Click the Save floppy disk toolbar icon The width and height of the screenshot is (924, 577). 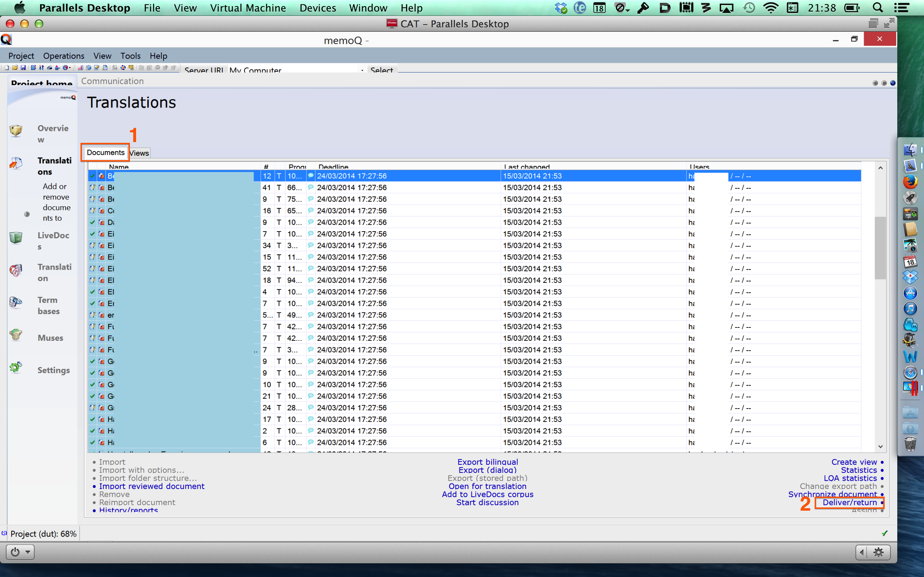(x=23, y=68)
